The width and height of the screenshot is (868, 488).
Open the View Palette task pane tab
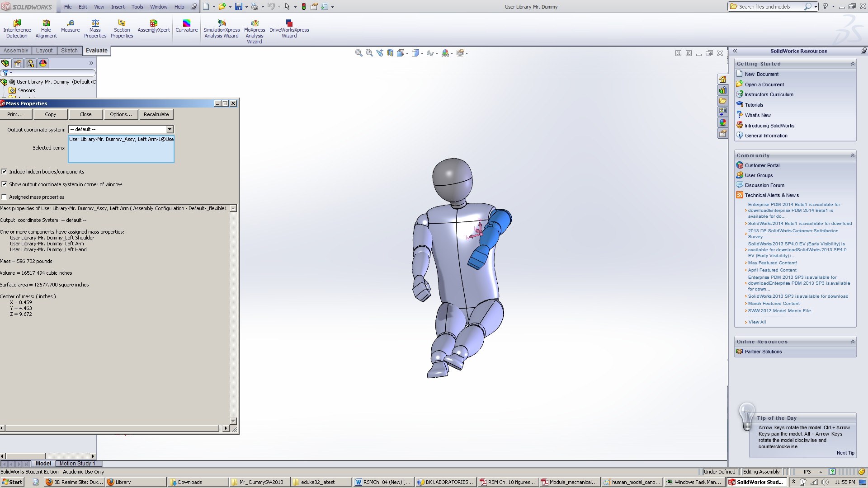coord(722,112)
